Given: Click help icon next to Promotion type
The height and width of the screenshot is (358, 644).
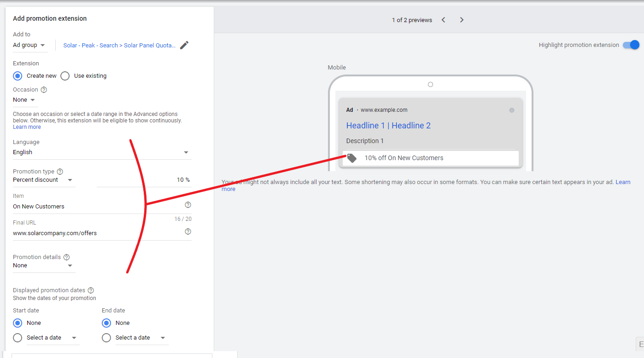Looking at the screenshot, I should [x=60, y=172].
